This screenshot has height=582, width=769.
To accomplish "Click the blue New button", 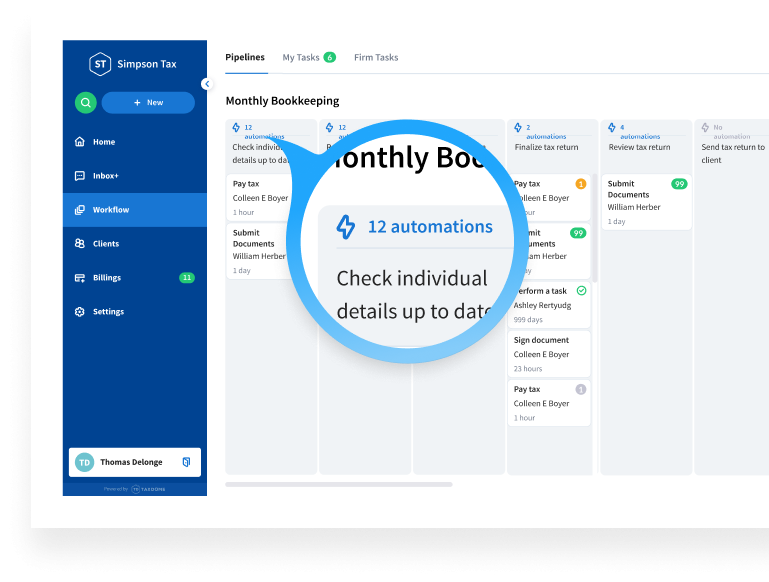I will click(148, 102).
